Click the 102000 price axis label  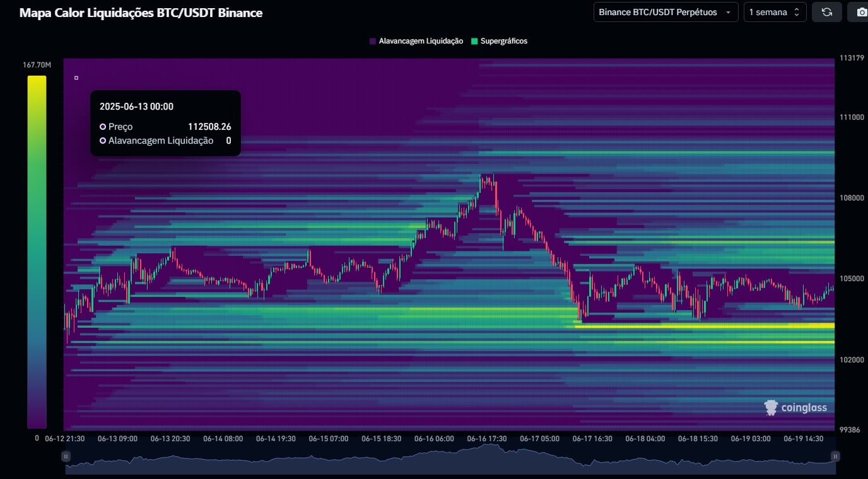point(851,360)
